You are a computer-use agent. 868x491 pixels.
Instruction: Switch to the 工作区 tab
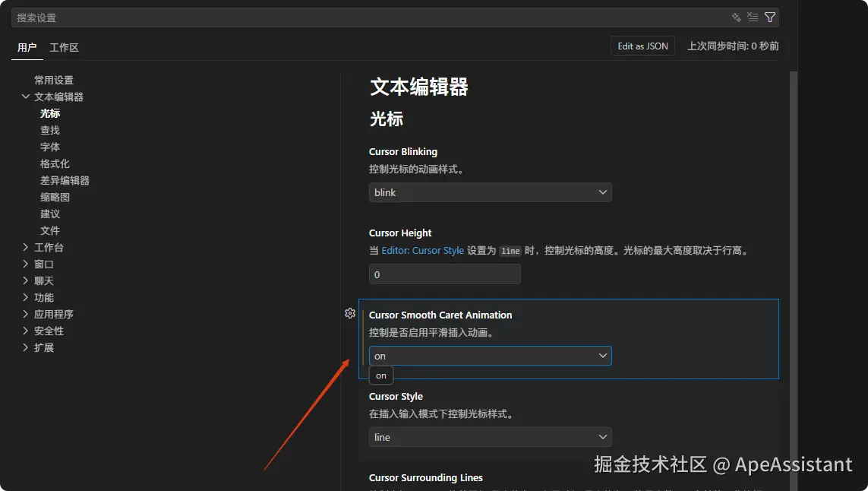[x=64, y=47]
